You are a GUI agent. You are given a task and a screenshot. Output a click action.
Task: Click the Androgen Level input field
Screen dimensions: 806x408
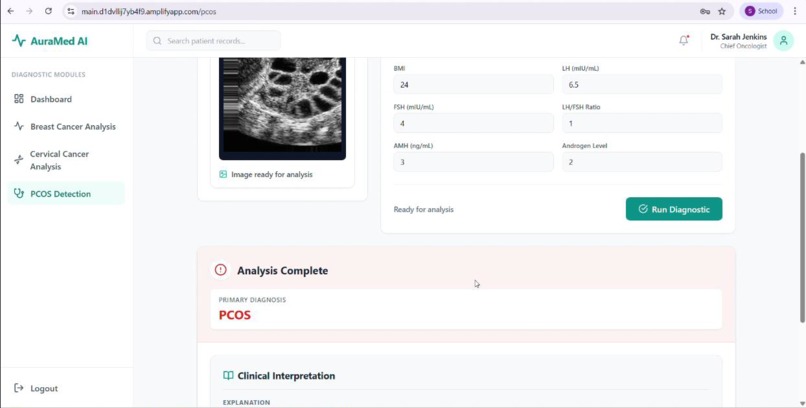642,162
